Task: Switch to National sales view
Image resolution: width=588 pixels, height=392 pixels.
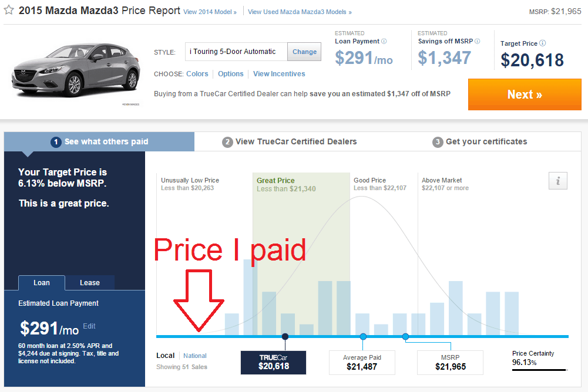Action: 195,356
